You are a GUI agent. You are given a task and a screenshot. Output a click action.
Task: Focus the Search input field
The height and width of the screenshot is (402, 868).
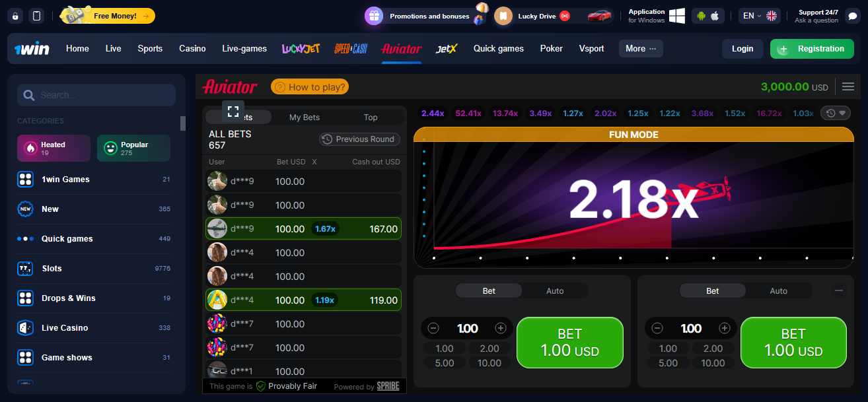point(96,95)
